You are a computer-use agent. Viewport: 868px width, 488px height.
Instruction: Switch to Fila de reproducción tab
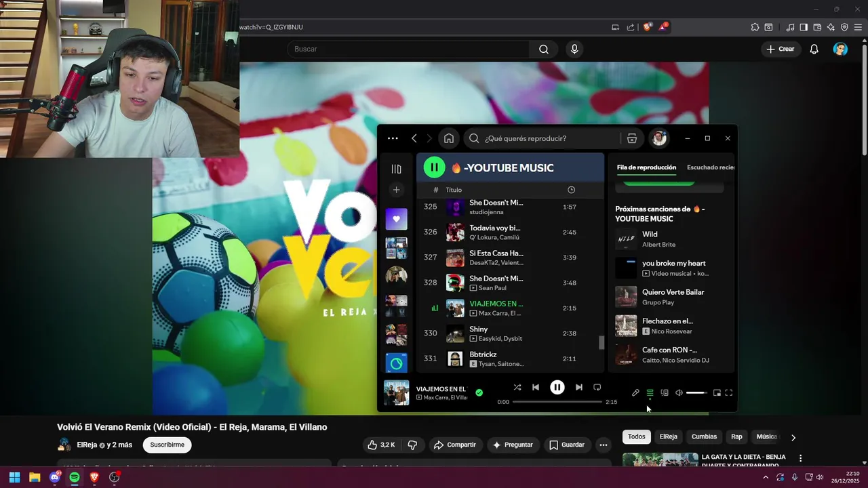click(x=646, y=167)
